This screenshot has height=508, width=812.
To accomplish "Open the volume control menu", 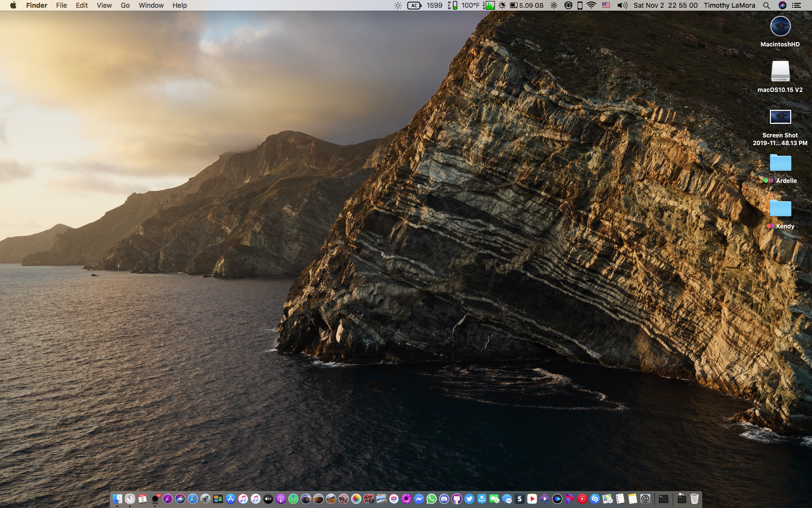I will 622,5.
